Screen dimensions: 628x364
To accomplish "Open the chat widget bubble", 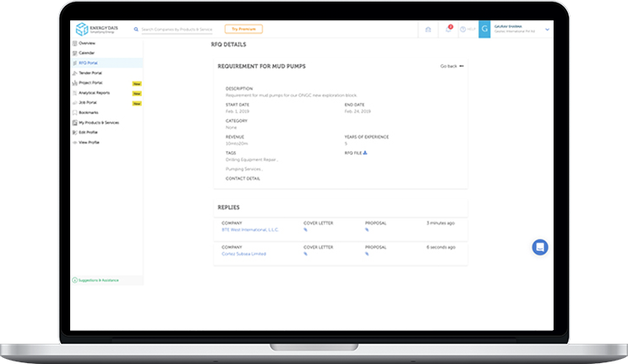I will click(540, 247).
